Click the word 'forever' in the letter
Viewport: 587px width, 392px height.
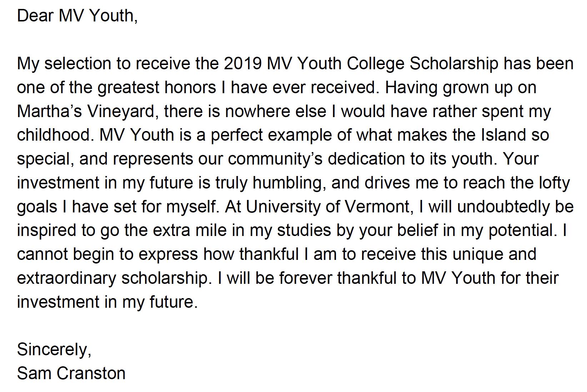(x=306, y=278)
